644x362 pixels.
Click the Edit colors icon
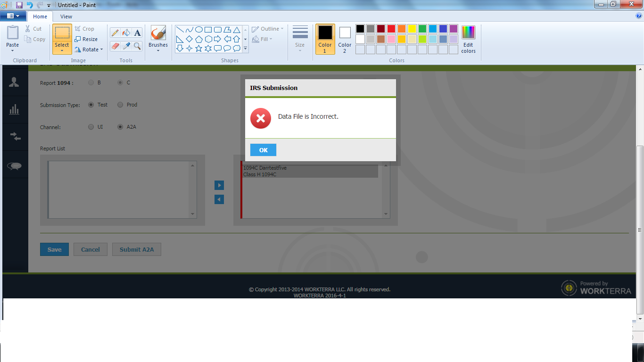pyautogui.click(x=468, y=39)
